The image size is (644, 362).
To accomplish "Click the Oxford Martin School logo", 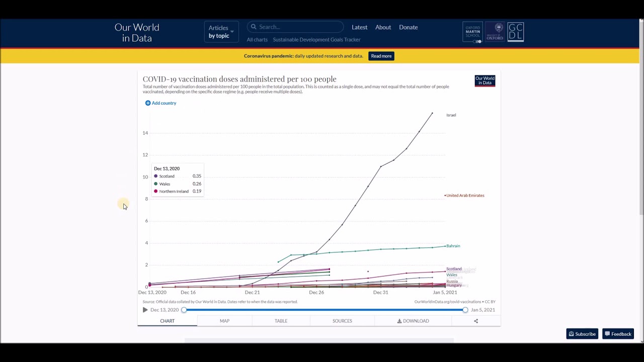I will [472, 32].
